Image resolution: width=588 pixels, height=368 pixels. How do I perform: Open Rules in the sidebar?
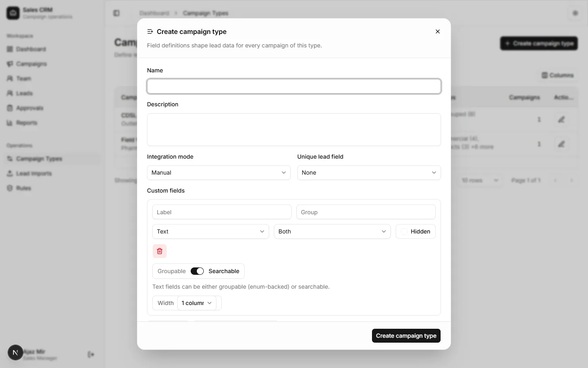click(x=52, y=188)
